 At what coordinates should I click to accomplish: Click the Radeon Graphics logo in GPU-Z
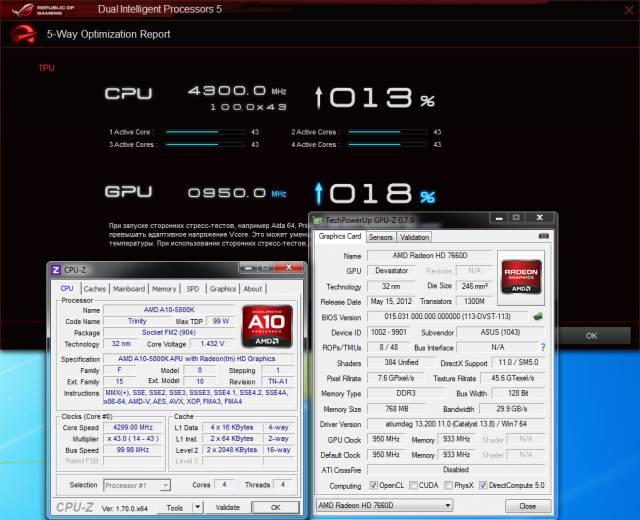(521, 277)
